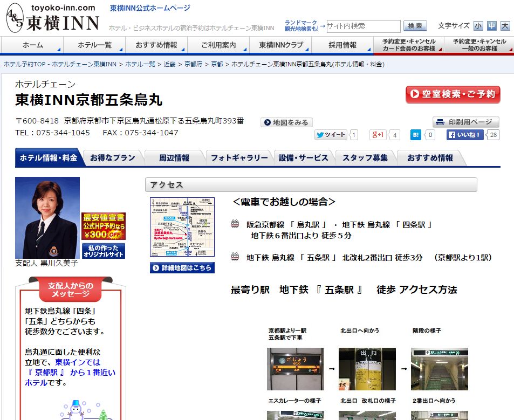Click 空室検索・ご予約 red reservation button
The height and width of the screenshot is (420, 514).
coord(453,94)
